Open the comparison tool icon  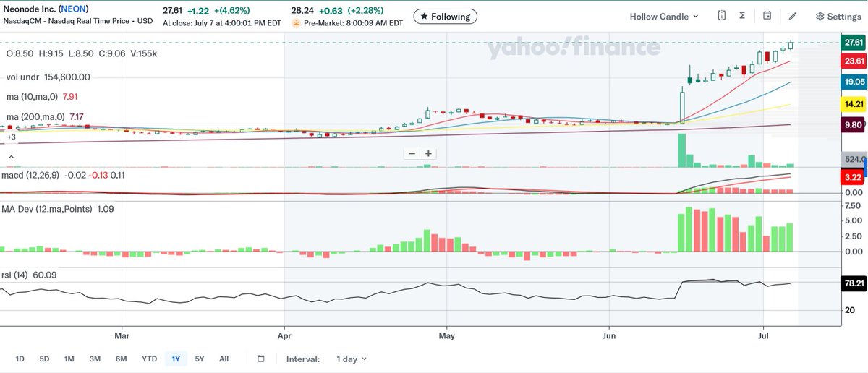pyautogui.click(x=722, y=16)
